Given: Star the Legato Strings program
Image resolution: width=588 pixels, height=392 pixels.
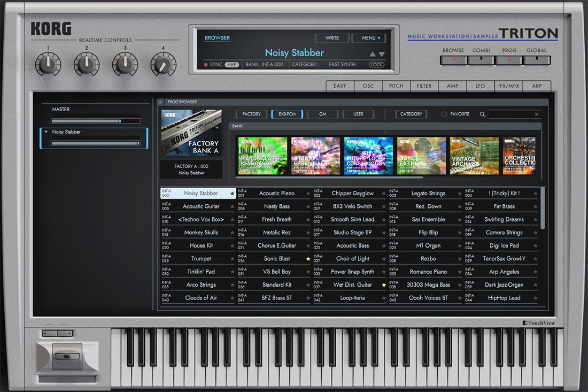Looking at the screenshot, I should tap(460, 194).
